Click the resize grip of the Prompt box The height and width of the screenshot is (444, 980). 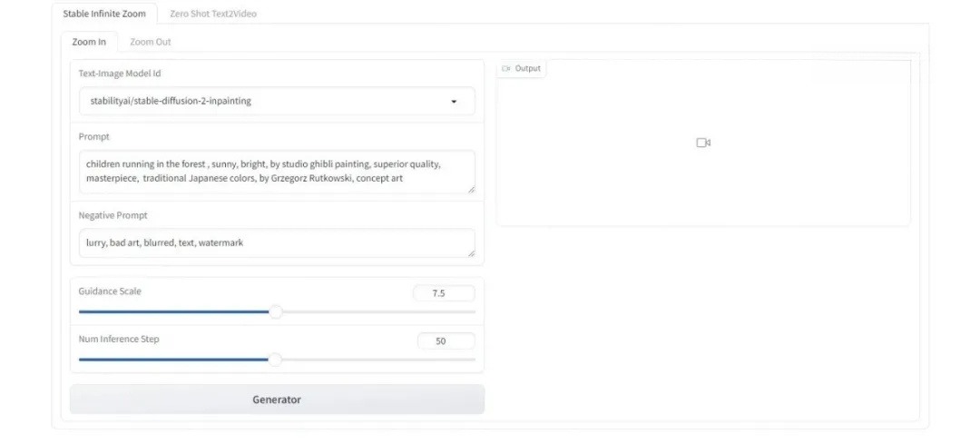pyautogui.click(x=471, y=189)
